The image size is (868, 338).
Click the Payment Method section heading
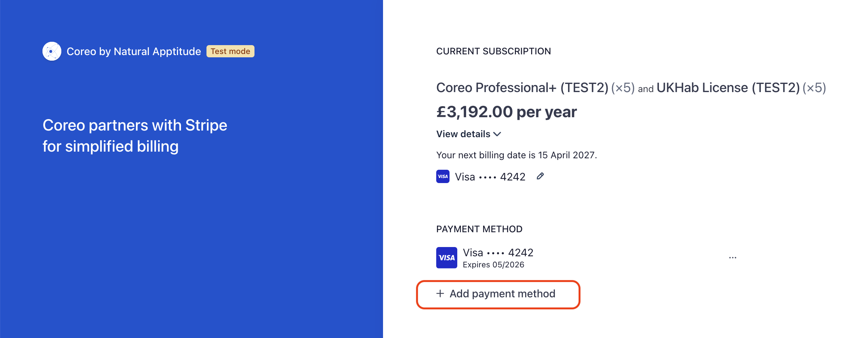pyautogui.click(x=479, y=229)
